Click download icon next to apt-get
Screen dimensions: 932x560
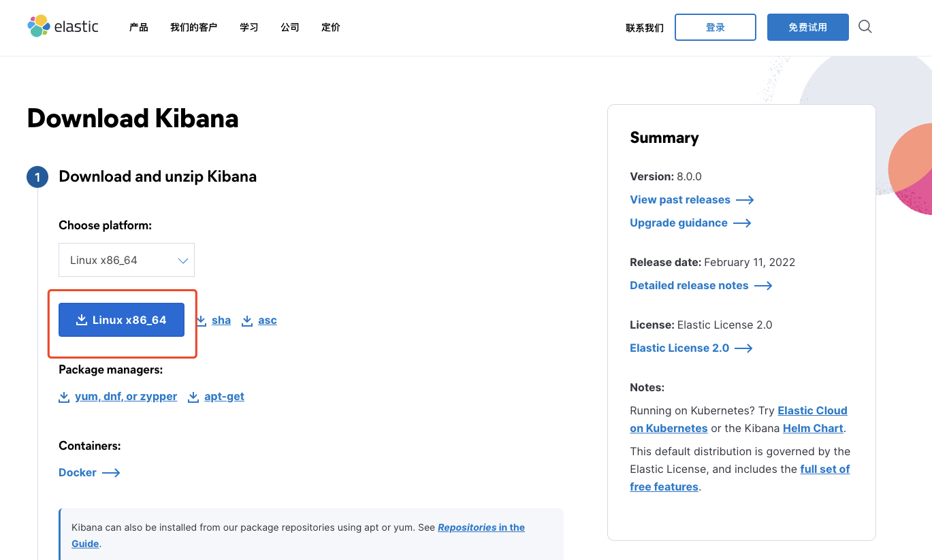click(x=193, y=397)
